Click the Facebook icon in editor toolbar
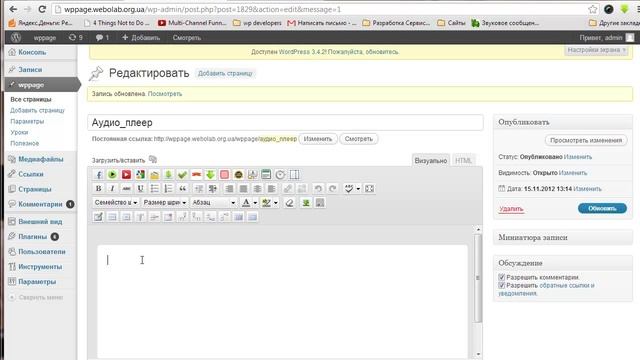The image size is (640, 360). (x=98, y=175)
